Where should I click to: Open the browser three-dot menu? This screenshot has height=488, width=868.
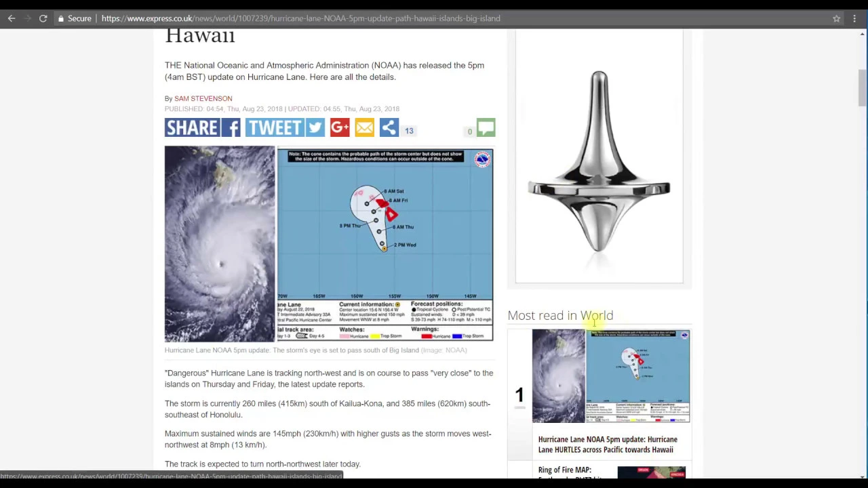coord(854,18)
